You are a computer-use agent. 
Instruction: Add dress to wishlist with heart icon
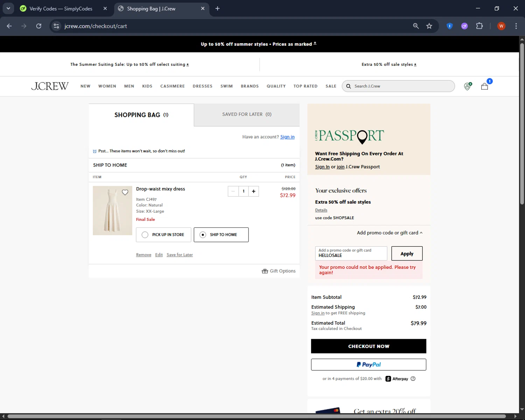(125, 192)
